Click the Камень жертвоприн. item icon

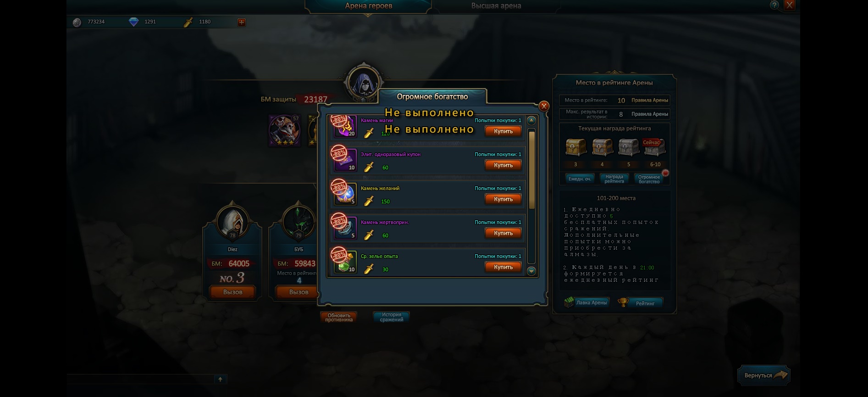pos(345,228)
